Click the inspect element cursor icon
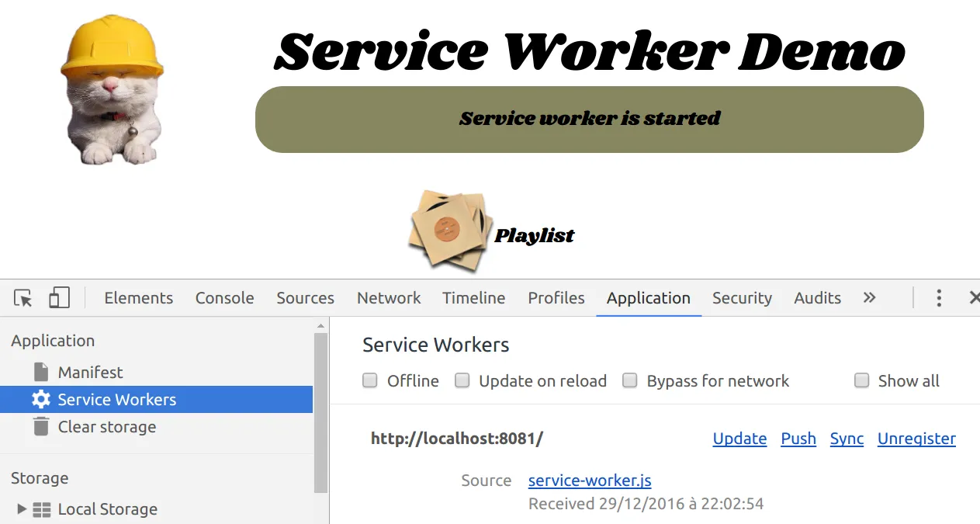This screenshot has width=980, height=524. click(23, 298)
